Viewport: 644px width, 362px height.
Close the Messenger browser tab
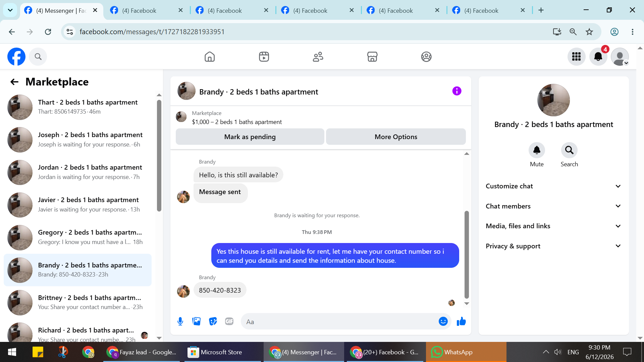click(x=95, y=10)
